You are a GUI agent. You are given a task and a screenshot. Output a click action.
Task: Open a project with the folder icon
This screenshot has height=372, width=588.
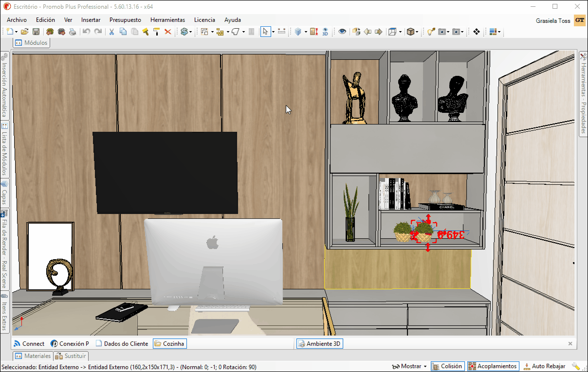pos(24,32)
